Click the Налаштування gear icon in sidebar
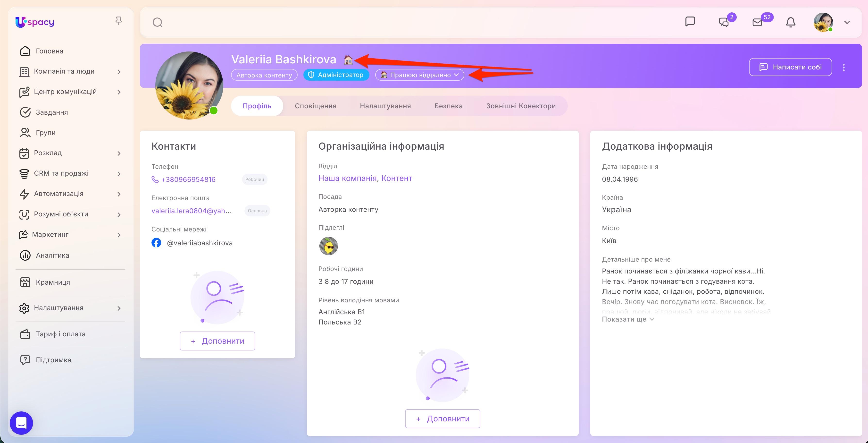Viewport: 868px width, 443px height. pyautogui.click(x=24, y=308)
